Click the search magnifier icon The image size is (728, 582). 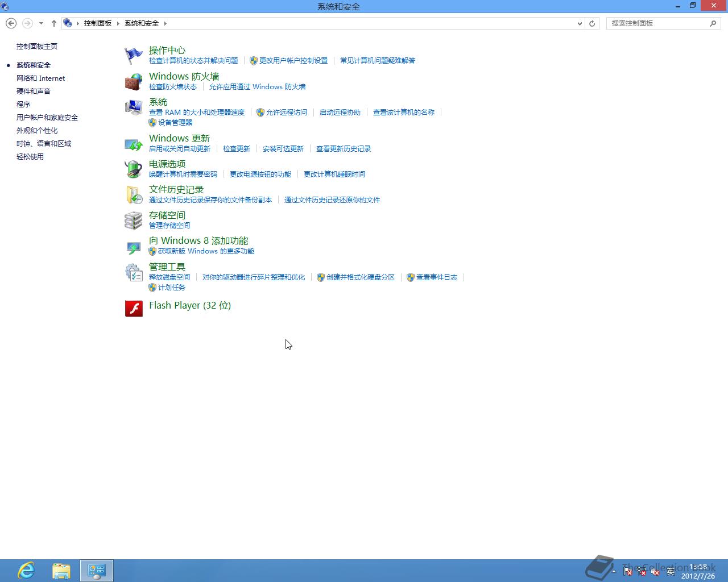coord(713,23)
